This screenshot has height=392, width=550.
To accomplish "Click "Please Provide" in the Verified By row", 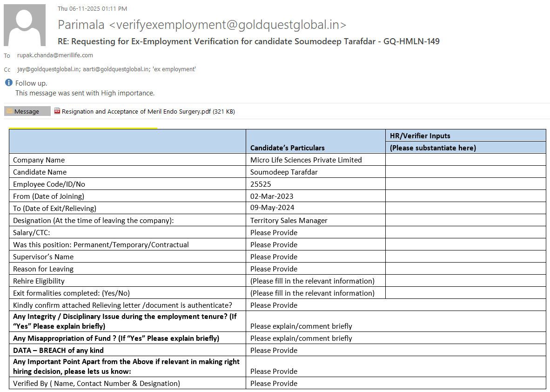I will 274,383.
